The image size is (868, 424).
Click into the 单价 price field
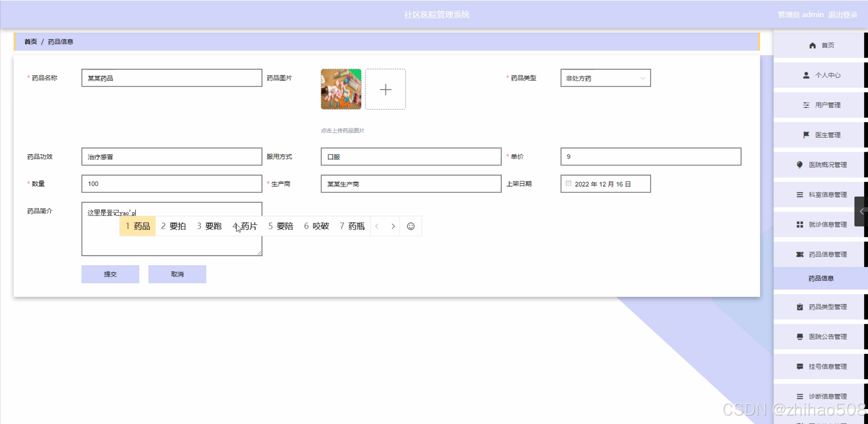pos(650,156)
